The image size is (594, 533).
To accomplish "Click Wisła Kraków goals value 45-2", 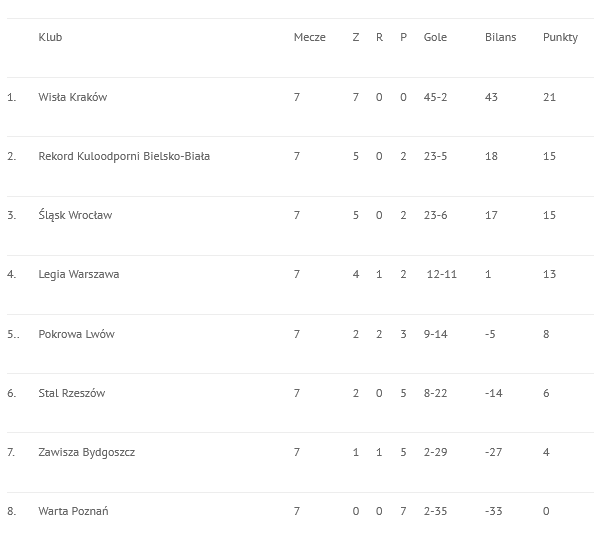I will point(435,97).
